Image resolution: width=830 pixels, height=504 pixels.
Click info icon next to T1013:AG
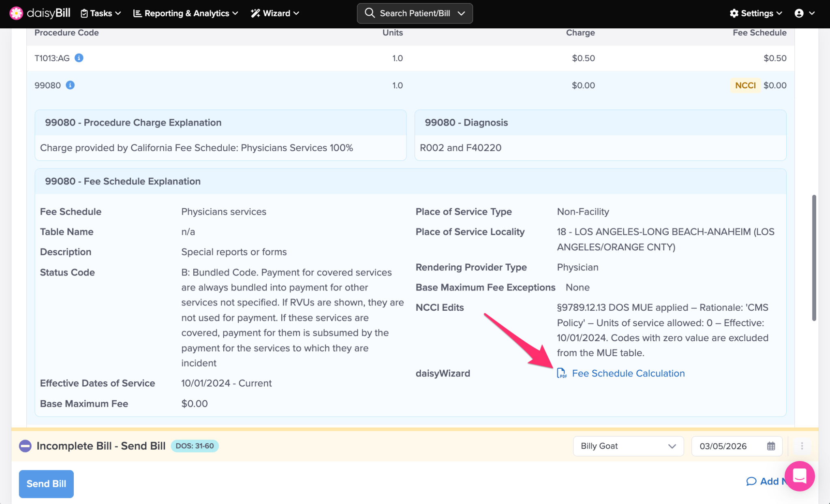79,58
